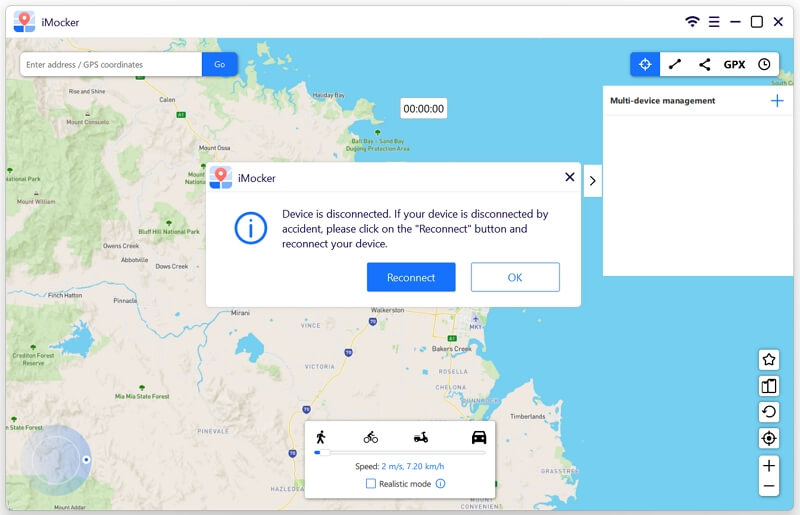Click the reset location refresh icon
Viewport: 800px width, 515px height.
pos(769,412)
